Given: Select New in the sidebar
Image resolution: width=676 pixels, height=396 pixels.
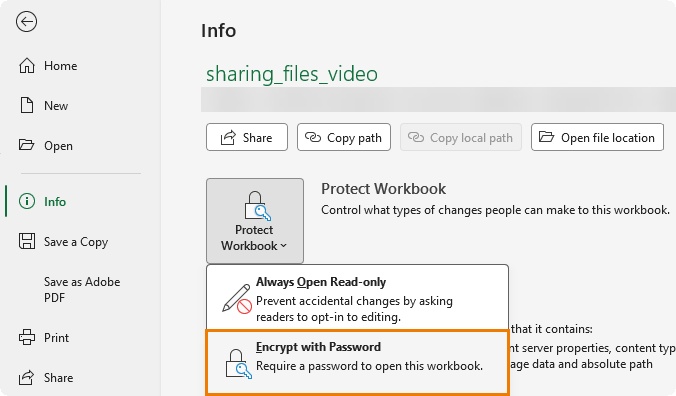Looking at the screenshot, I should pos(43,106).
